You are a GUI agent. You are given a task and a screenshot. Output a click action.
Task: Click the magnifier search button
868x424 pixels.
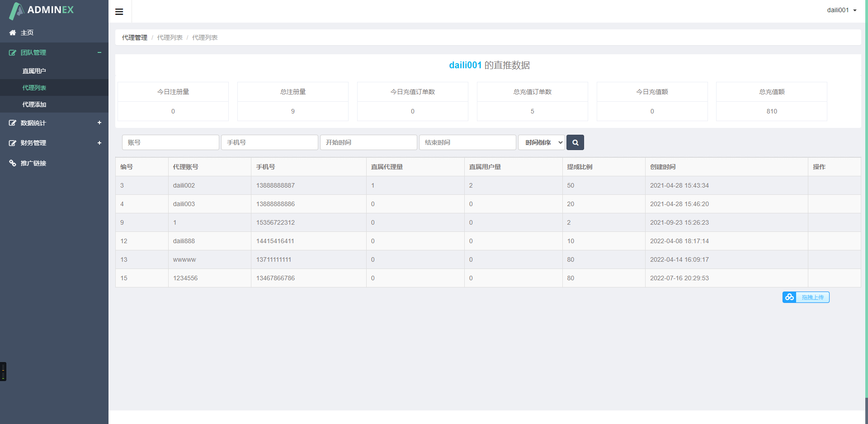575,142
